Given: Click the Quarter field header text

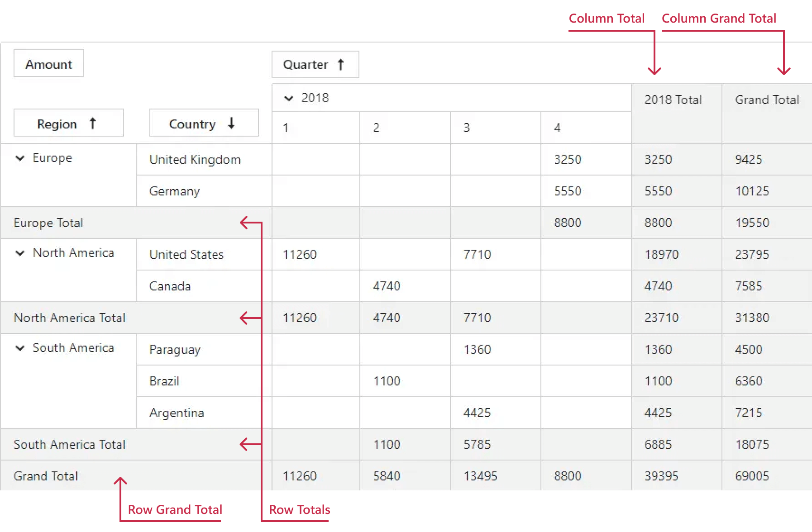Looking at the screenshot, I should click(306, 65).
